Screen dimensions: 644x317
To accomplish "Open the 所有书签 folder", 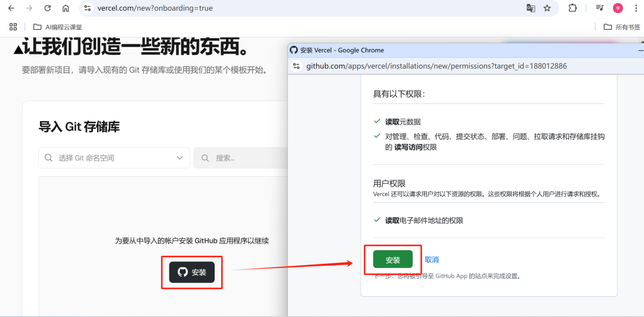I will (622, 27).
